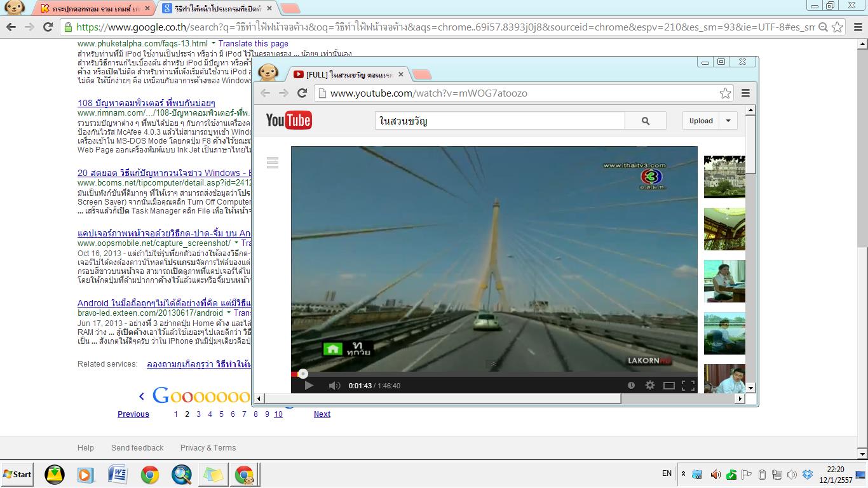Screen dimensions: 868x488
Task: Select the Google search results tab
Action: click(217, 8)
